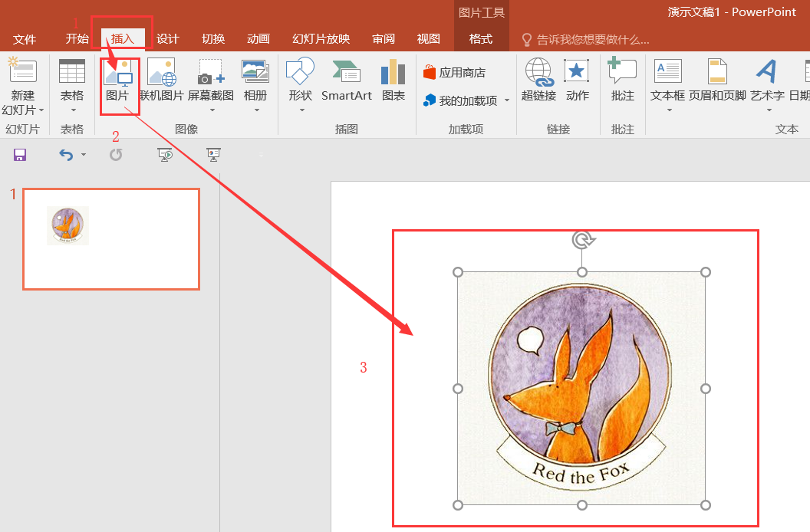Click the Undo arrow icon
Image resolution: width=810 pixels, height=532 pixels.
67,155
